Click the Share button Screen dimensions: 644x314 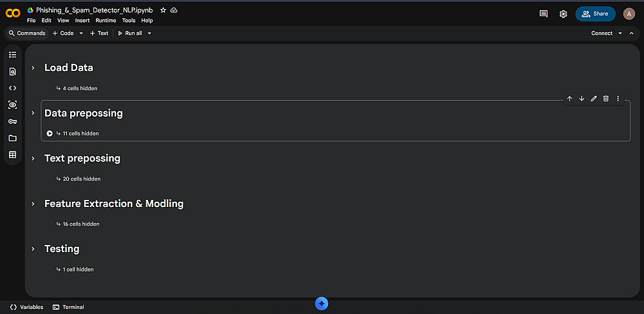coord(595,14)
